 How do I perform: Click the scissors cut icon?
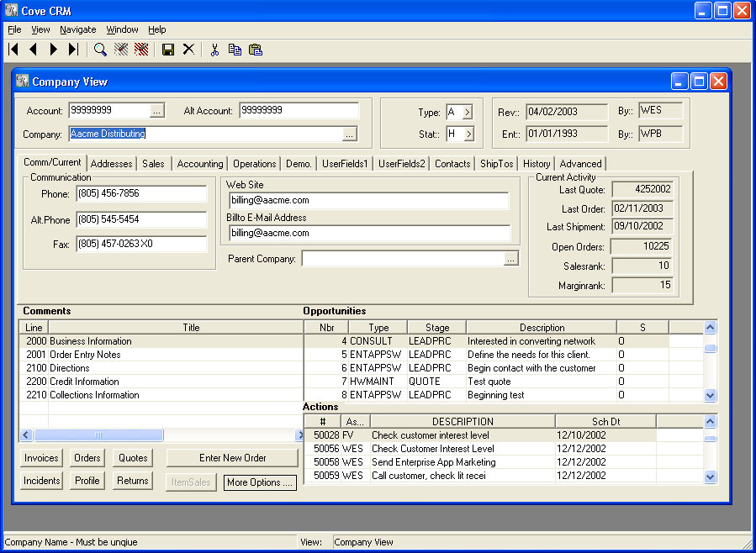tap(214, 50)
